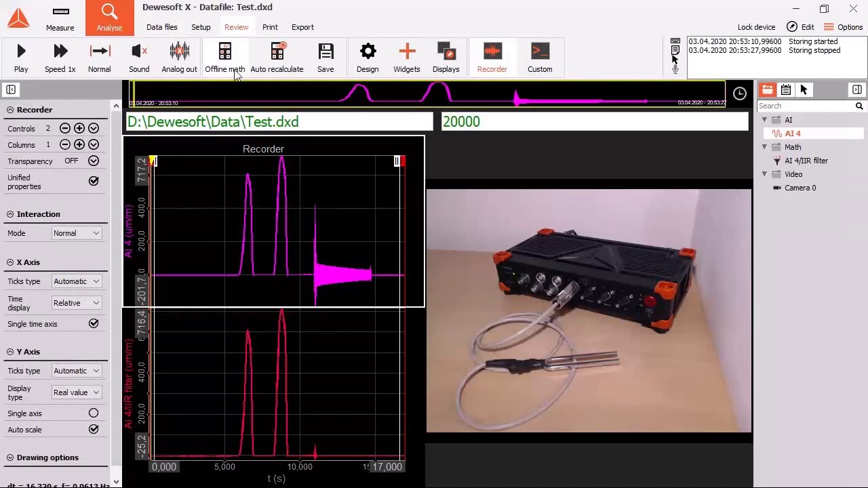868x488 pixels.
Task: Toggle Single time axis checkbox
Action: pos(94,324)
